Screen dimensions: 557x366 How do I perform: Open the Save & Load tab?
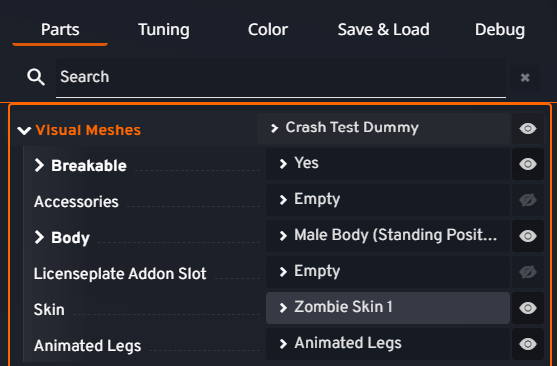[384, 30]
